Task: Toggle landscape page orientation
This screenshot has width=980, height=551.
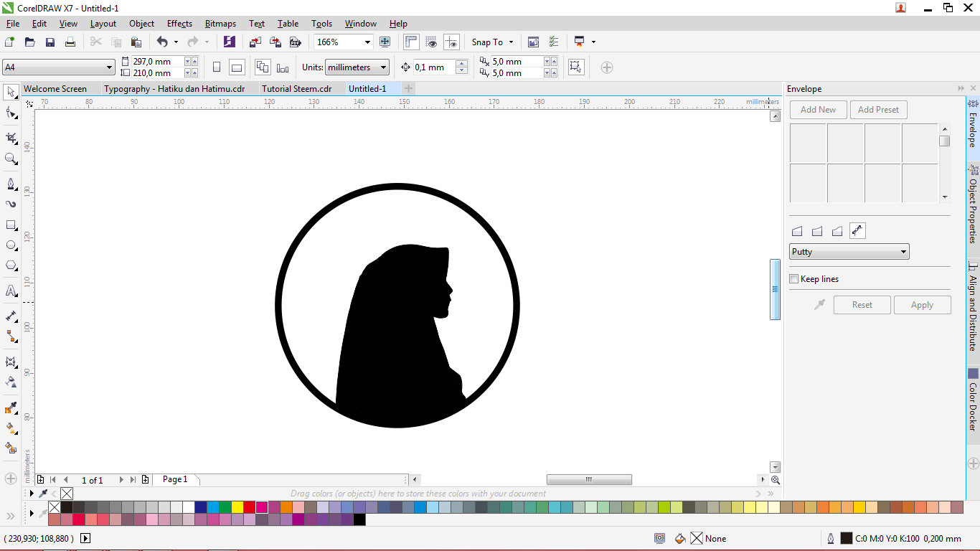Action: [x=237, y=67]
